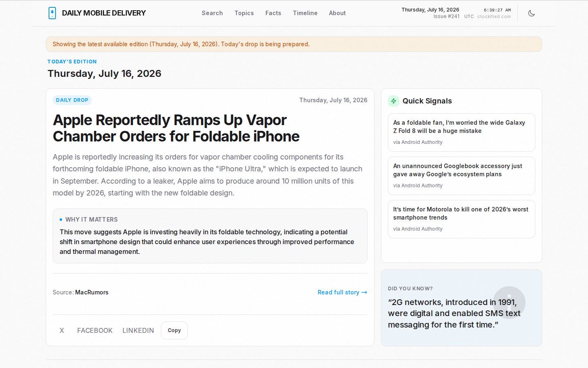
Task: Share the article on FACEBOOK
Action: pyautogui.click(x=95, y=330)
